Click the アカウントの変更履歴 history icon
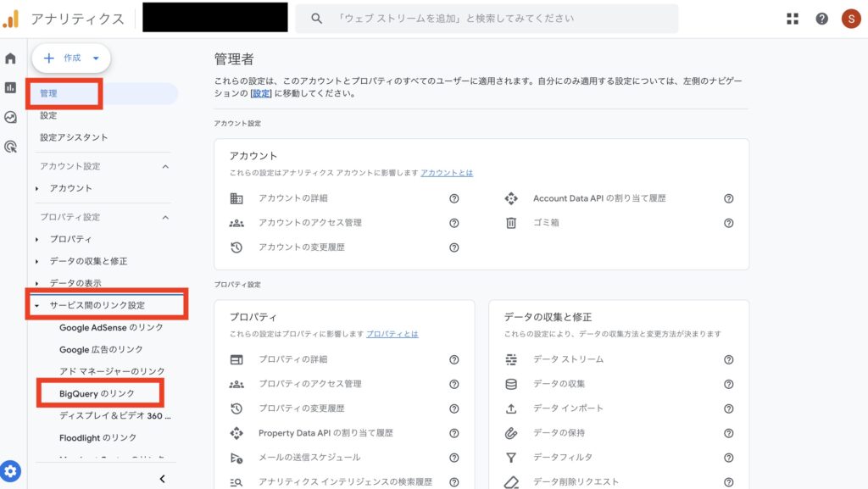868x489 pixels. coord(236,247)
